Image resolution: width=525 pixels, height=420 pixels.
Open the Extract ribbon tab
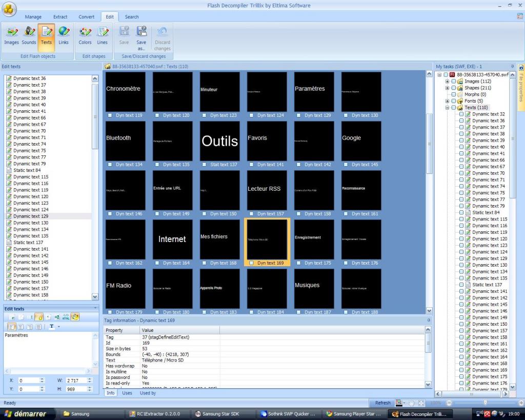[60, 17]
